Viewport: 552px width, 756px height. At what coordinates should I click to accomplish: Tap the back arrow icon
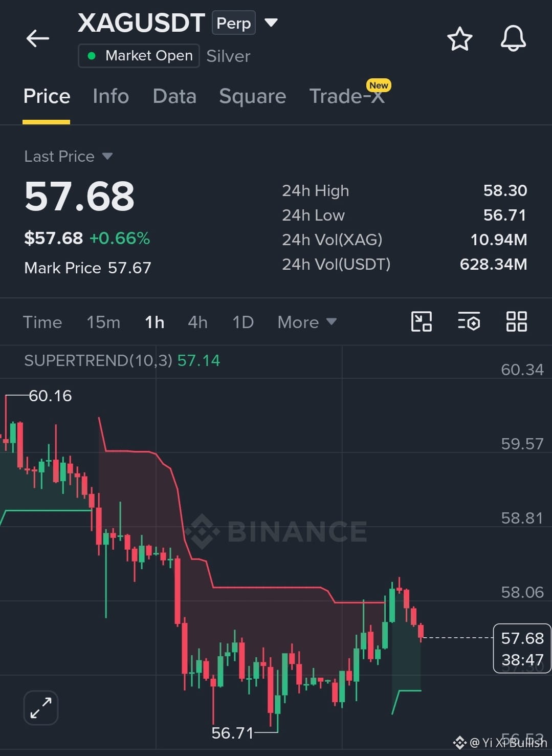[x=38, y=38]
